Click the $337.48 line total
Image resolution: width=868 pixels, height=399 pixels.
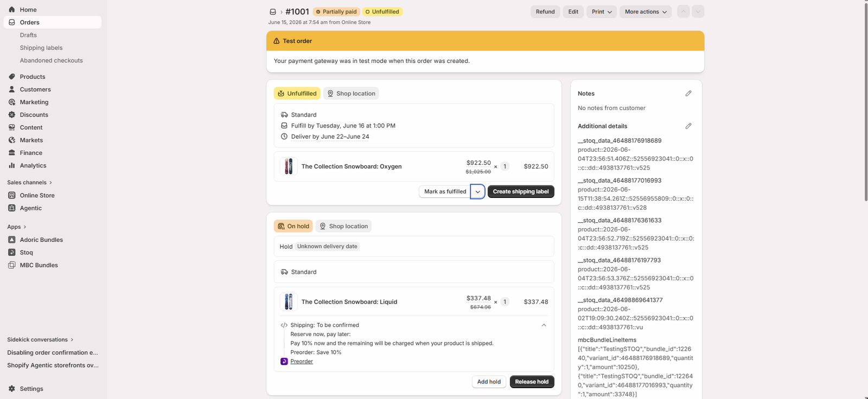tap(536, 302)
